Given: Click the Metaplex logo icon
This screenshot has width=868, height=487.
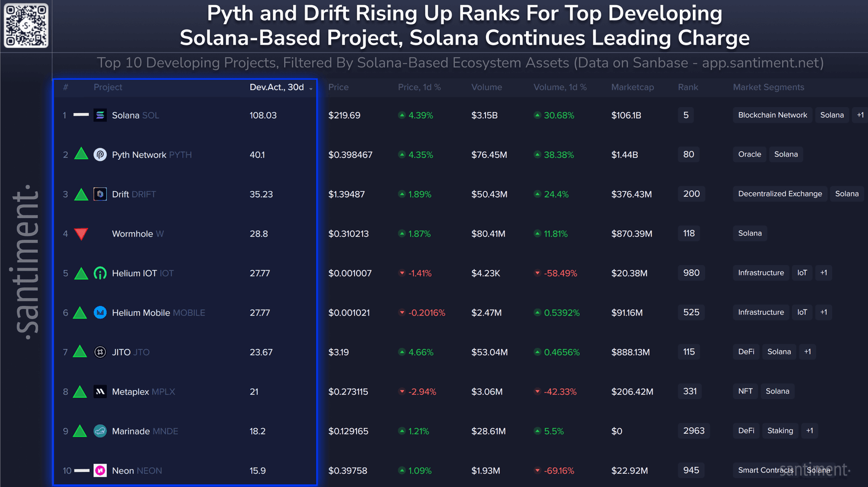Looking at the screenshot, I should pyautogui.click(x=100, y=391).
